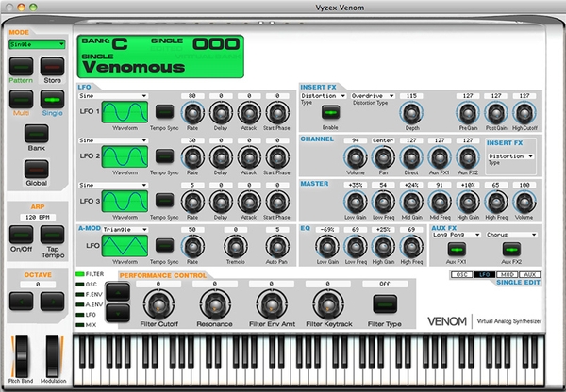Click the Master Low Gain knob

point(356,202)
